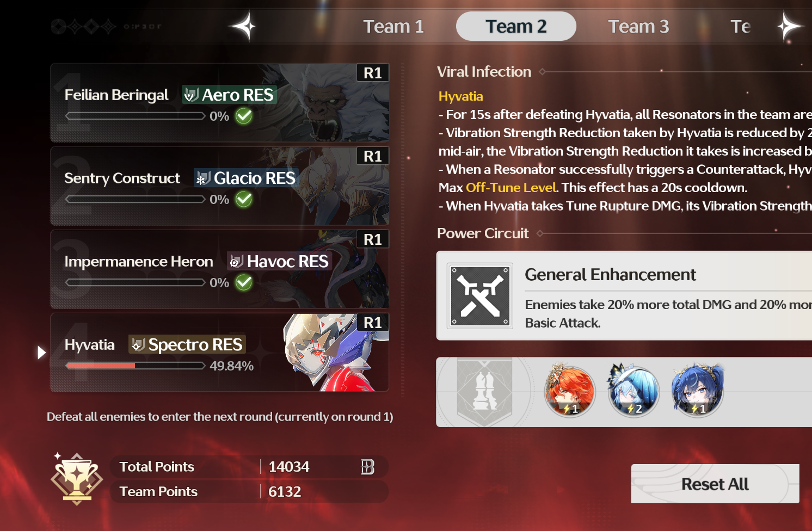The height and width of the screenshot is (531, 812).
Task: Click the Spectro RES element icon
Action: [x=138, y=344]
